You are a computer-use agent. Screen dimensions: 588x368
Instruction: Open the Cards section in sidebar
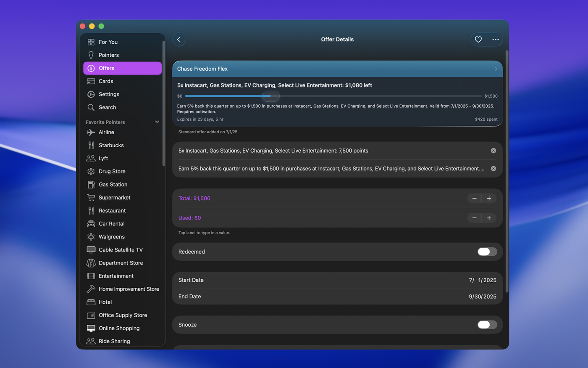[x=106, y=81]
